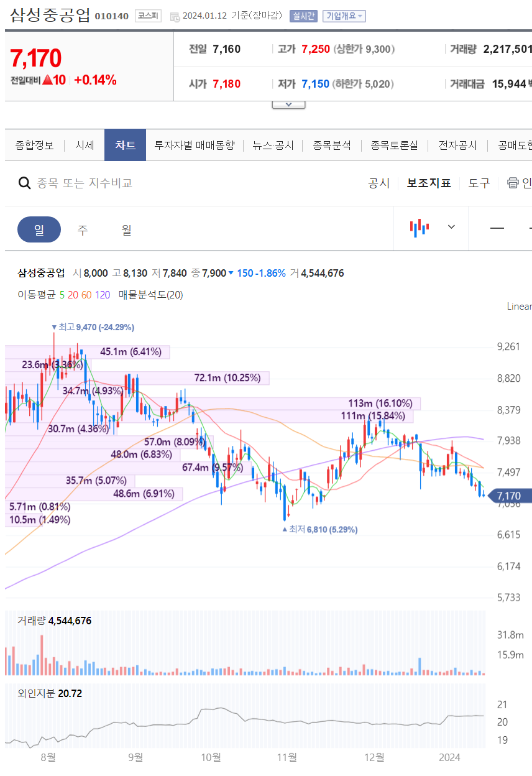Click the 최저 6,810 low marker
The width and height of the screenshot is (532, 776).
(319, 530)
